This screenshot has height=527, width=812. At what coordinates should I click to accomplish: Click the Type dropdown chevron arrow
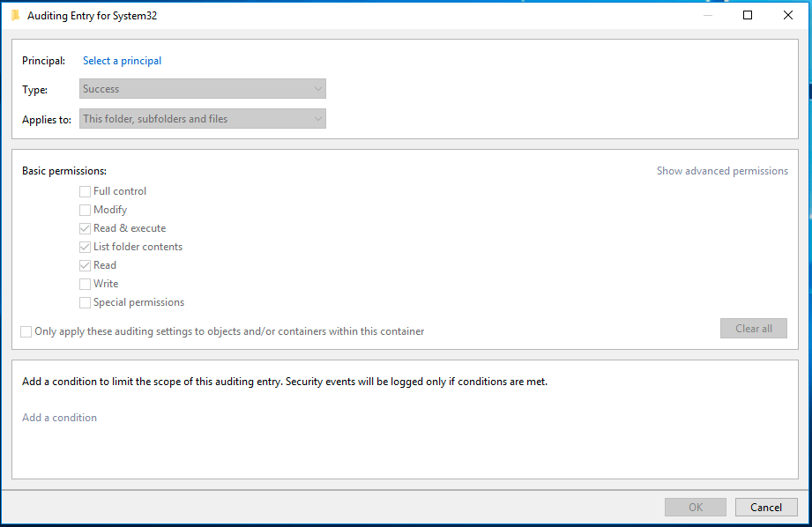tap(318, 89)
